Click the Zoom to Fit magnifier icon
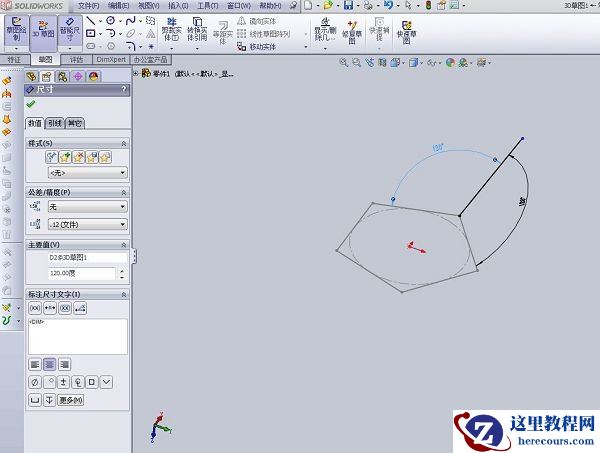600x453 pixels. click(x=343, y=62)
